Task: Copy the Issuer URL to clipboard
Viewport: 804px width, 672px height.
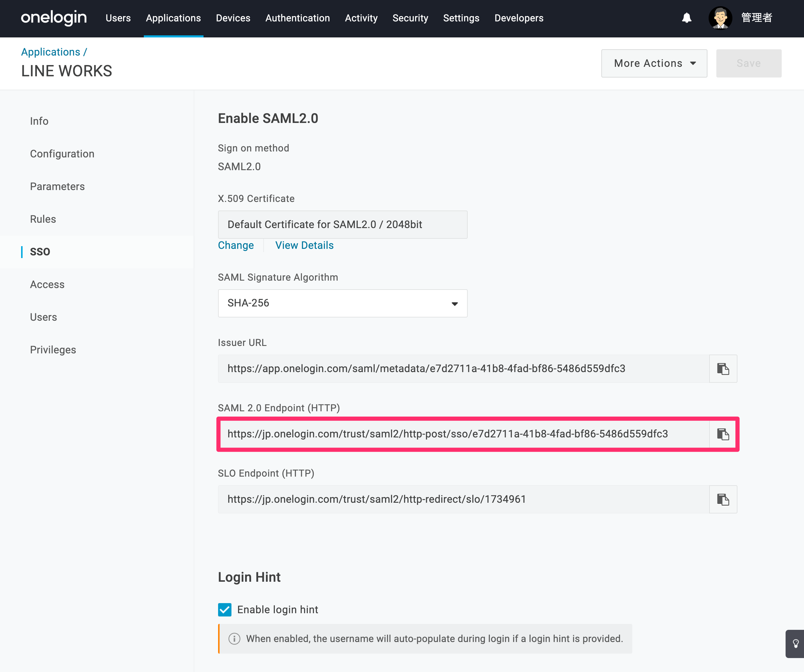Action: coord(723,369)
